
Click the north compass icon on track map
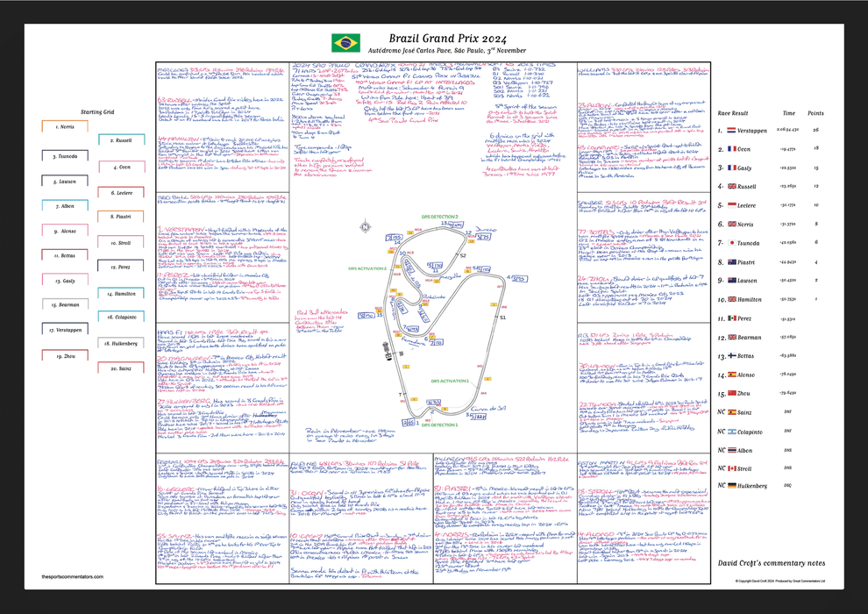coord(364,228)
